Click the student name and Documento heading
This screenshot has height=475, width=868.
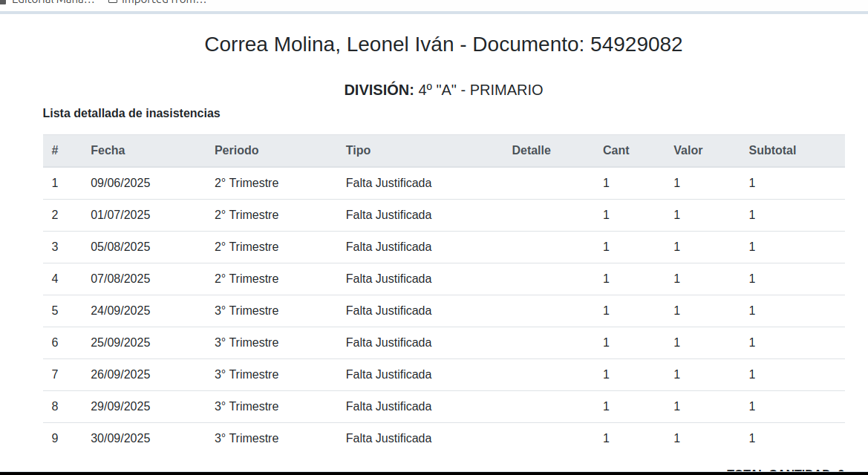coord(443,45)
